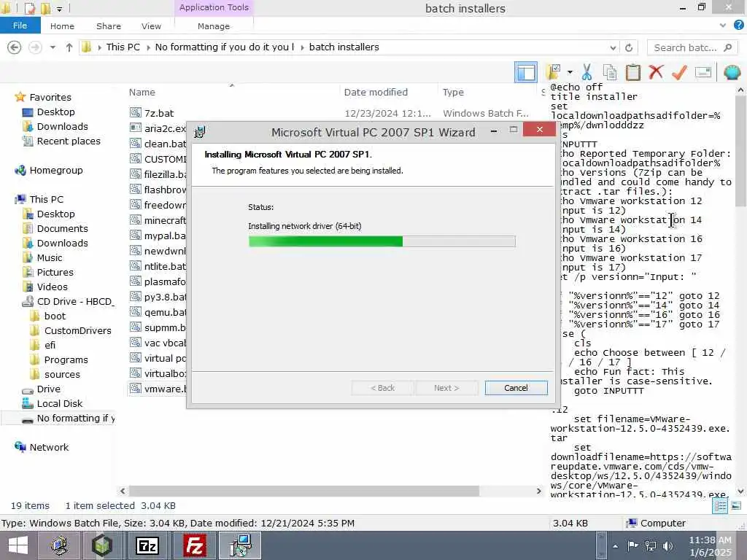This screenshot has width=747, height=560.
Task: Expand the ribbon with the chevron
Action: click(x=722, y=26)
